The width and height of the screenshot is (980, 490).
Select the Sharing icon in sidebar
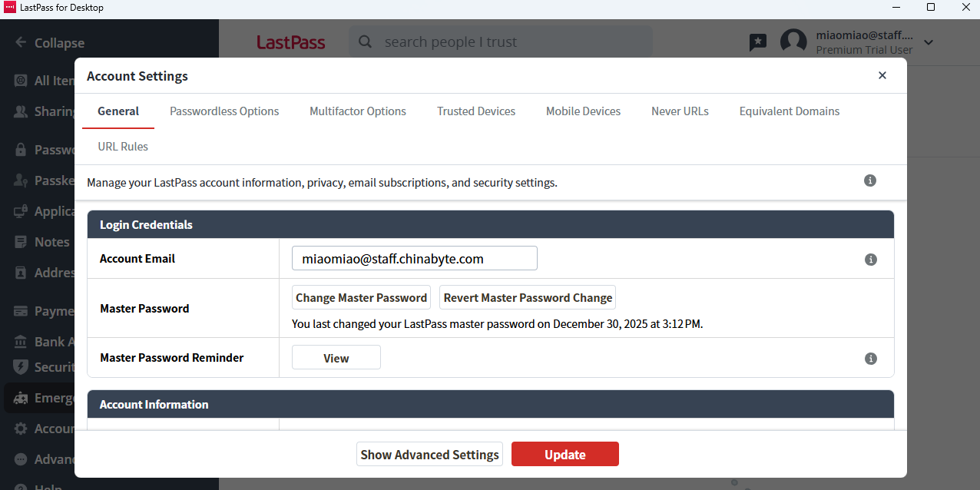click(x=19, y=111)
